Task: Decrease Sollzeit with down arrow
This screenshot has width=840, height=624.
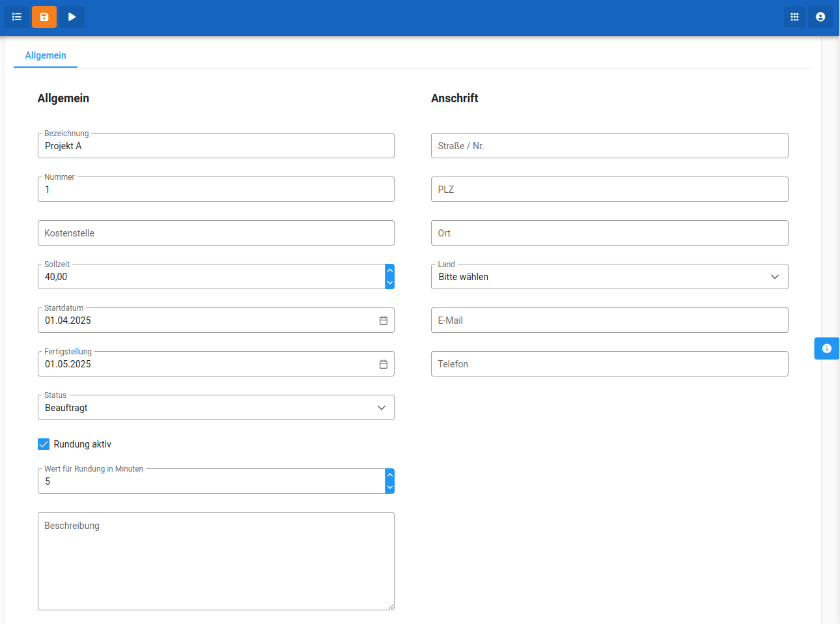Action: (390, 283)
